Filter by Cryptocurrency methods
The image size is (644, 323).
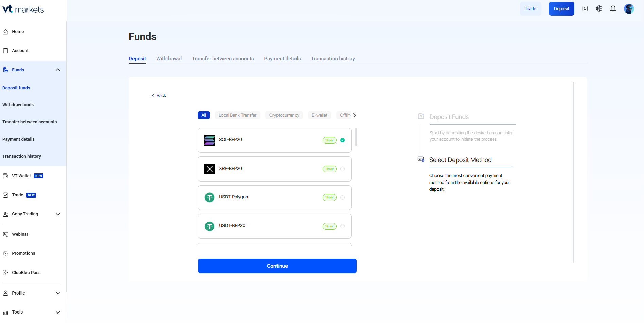point(284,115)
